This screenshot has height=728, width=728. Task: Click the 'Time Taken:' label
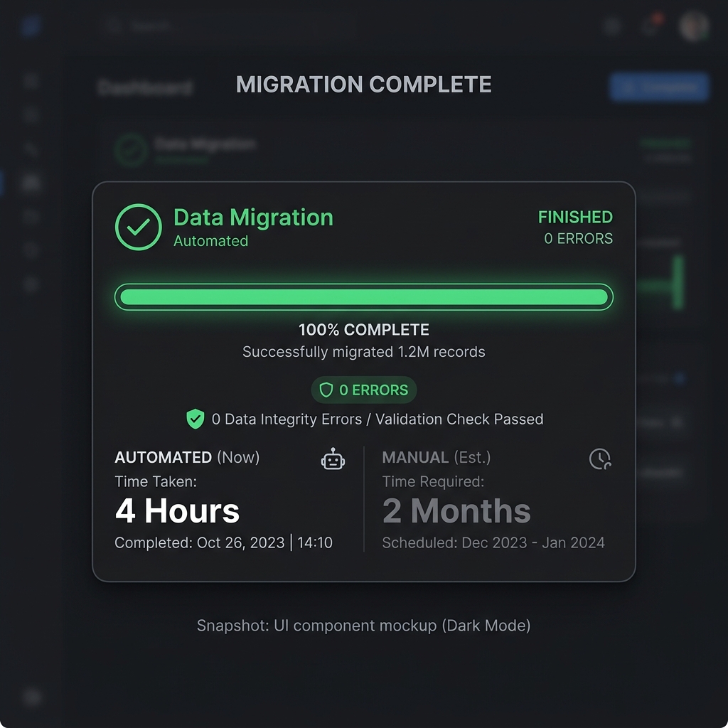pos(156,481)
